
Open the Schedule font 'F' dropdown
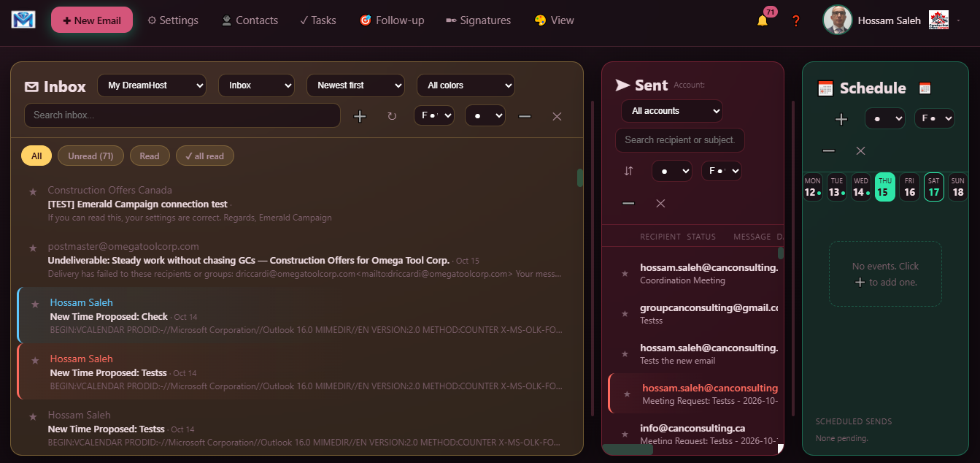click(x=935, y=118)
